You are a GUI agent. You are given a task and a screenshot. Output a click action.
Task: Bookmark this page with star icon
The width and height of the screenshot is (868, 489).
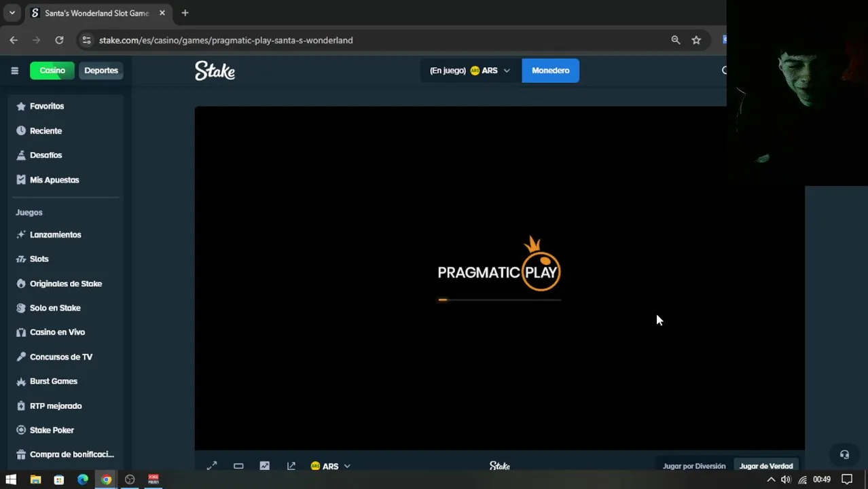coord(696,40)
